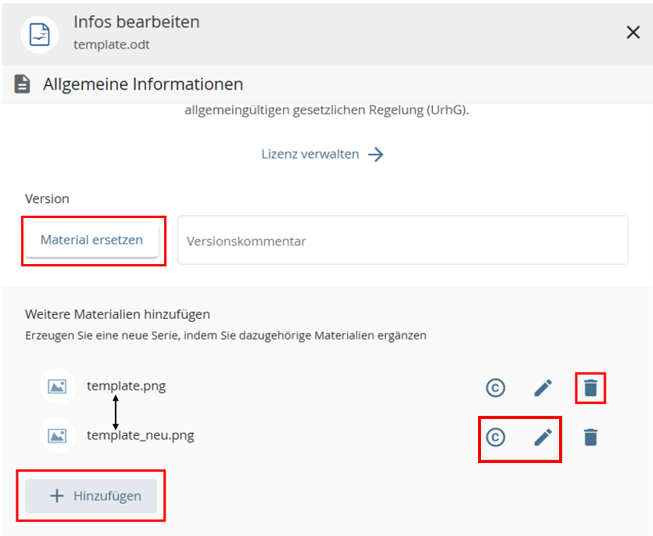Delete template.png using the trash icon
The image size is (653, 536).
[591, 387]
